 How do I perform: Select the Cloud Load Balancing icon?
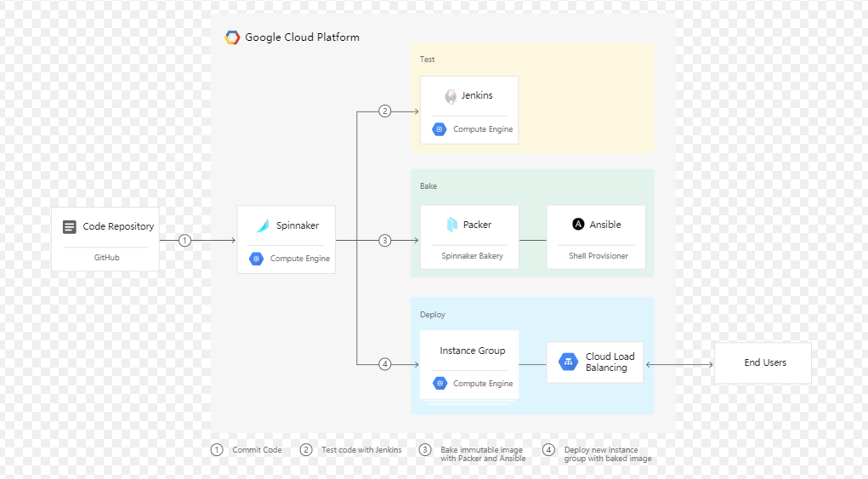coord(568,362)
